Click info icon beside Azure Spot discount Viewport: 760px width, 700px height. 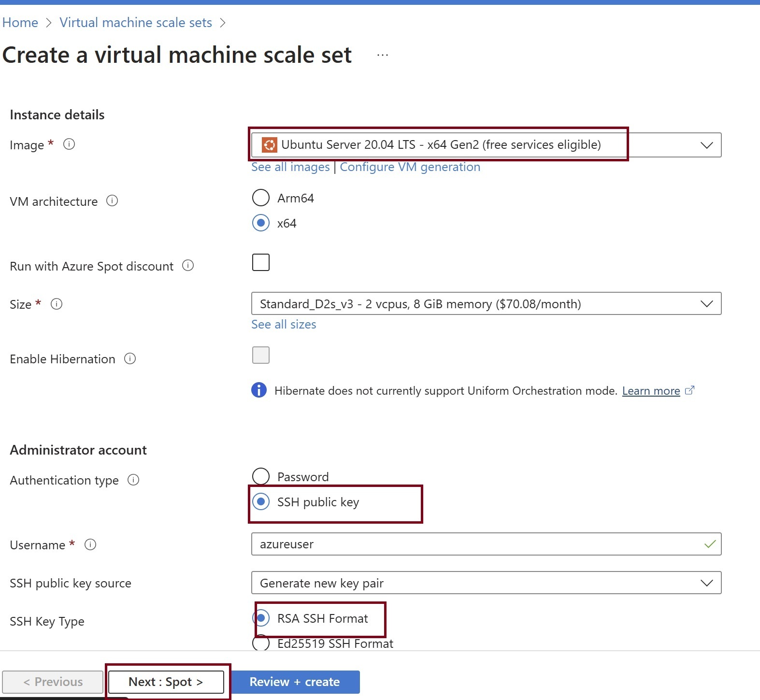188,266
